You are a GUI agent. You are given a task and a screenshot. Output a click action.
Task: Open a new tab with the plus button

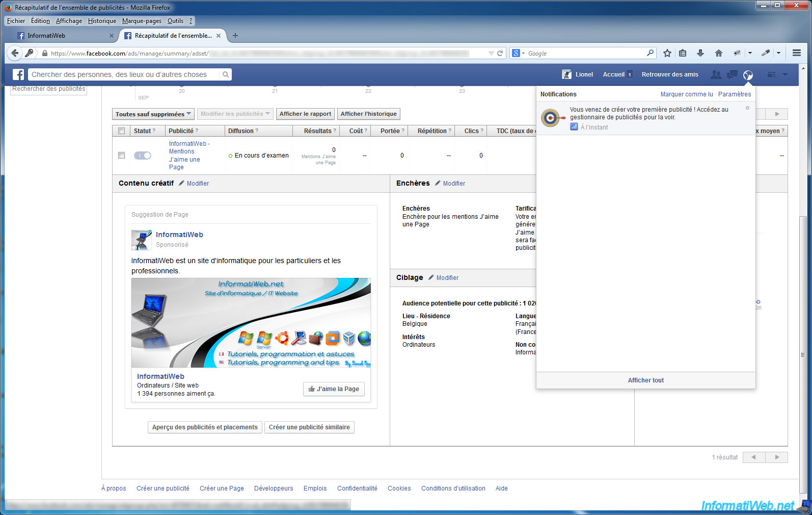point(235,36)
